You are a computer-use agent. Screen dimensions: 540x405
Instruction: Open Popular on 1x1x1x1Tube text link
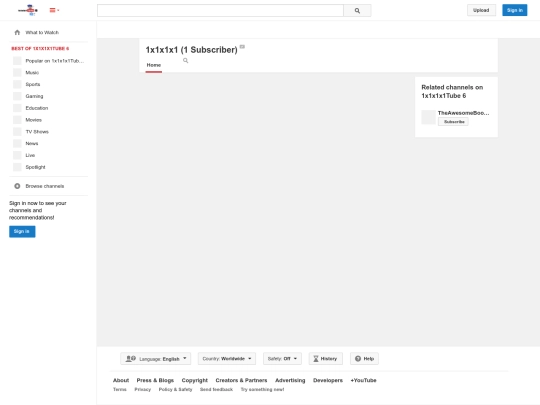pos(54,61)
